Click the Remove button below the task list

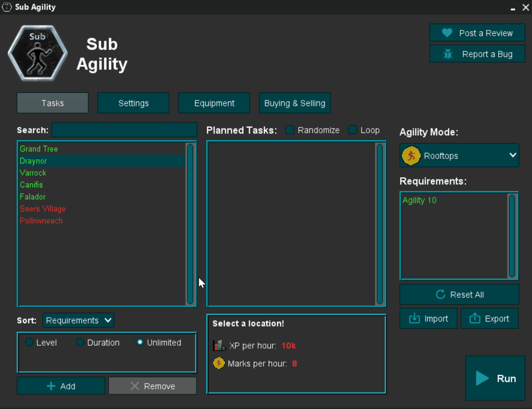pos(152,386)
